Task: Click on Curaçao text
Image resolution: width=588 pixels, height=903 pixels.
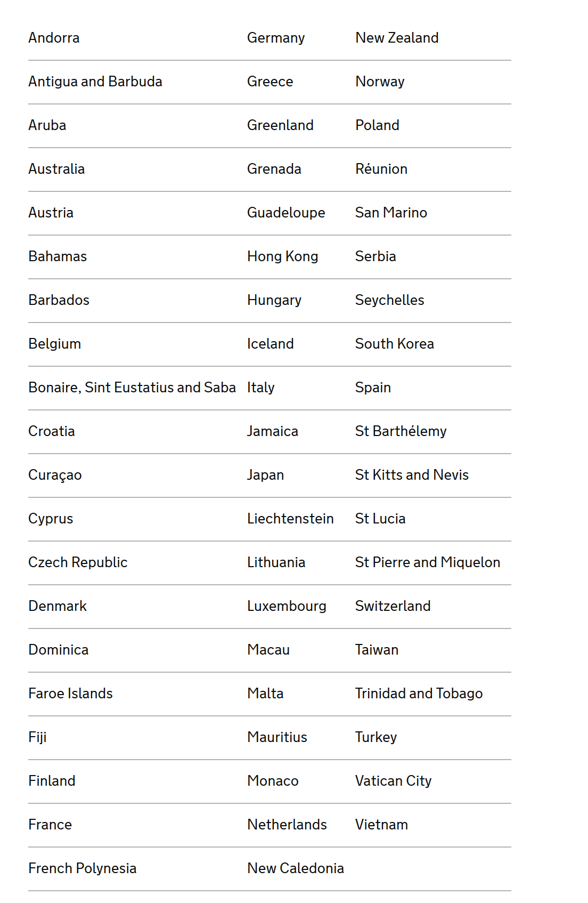Action: coord(55,475)
